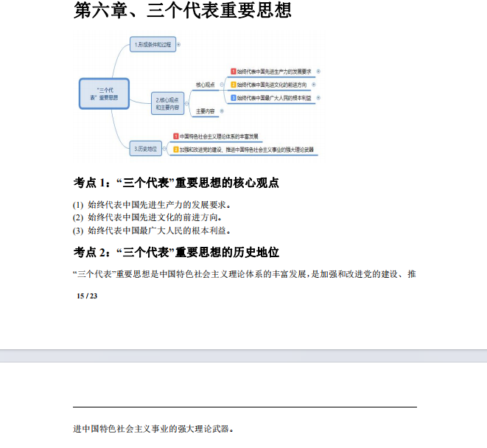Expand the 主要内容 branch plus icon
Viewport: 487px width, 448px height.
click(x=222, y=111)
